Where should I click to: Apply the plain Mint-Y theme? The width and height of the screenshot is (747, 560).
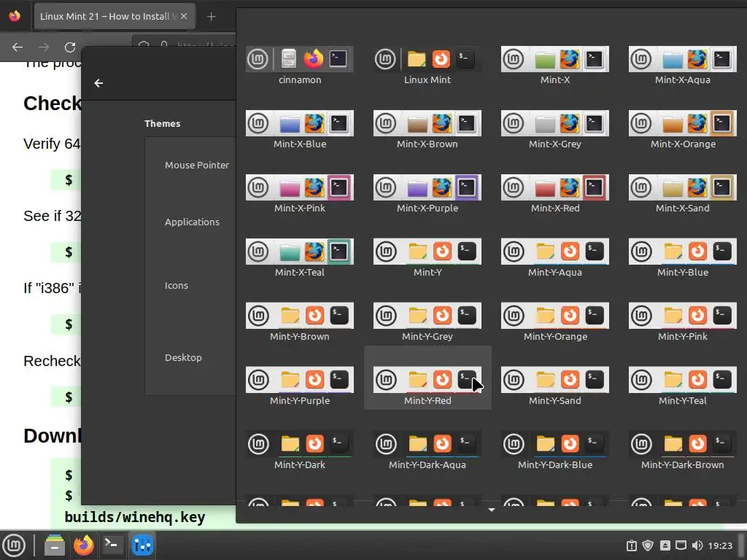427,252
